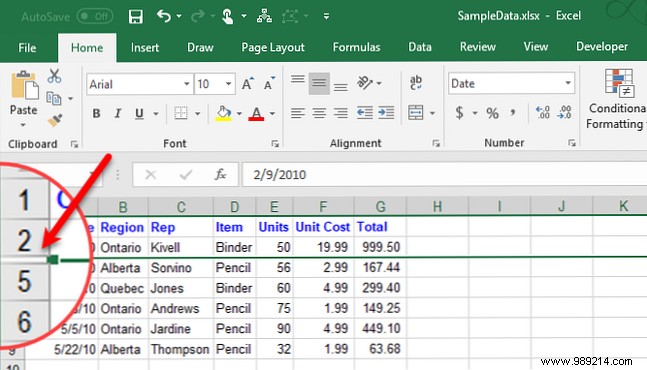Align text left
647x370 pixels.
[x=298, y=113]
